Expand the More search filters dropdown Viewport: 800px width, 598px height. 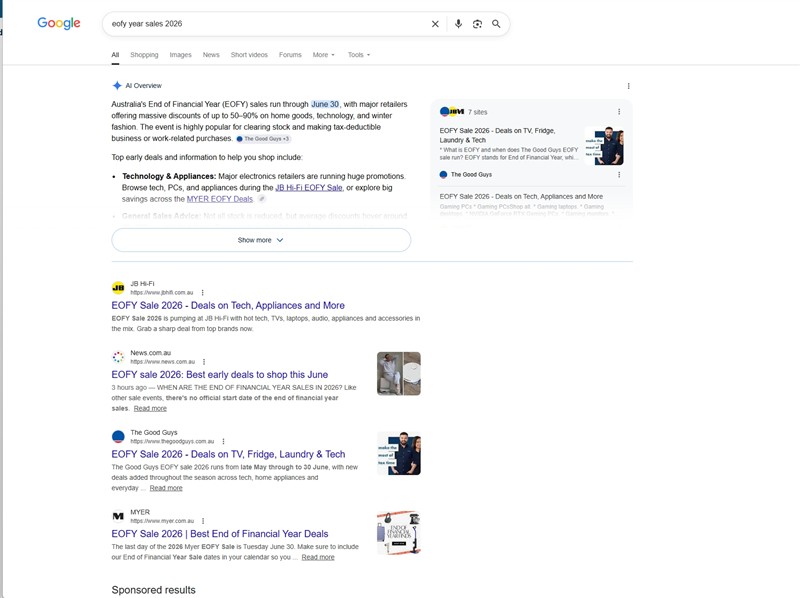click(323, 55)
